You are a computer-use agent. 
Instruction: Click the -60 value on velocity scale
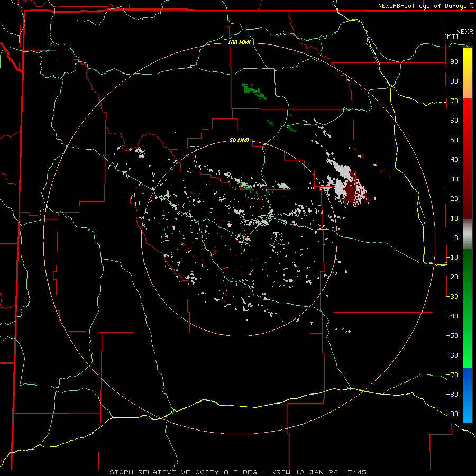click(x=452, y=355)
